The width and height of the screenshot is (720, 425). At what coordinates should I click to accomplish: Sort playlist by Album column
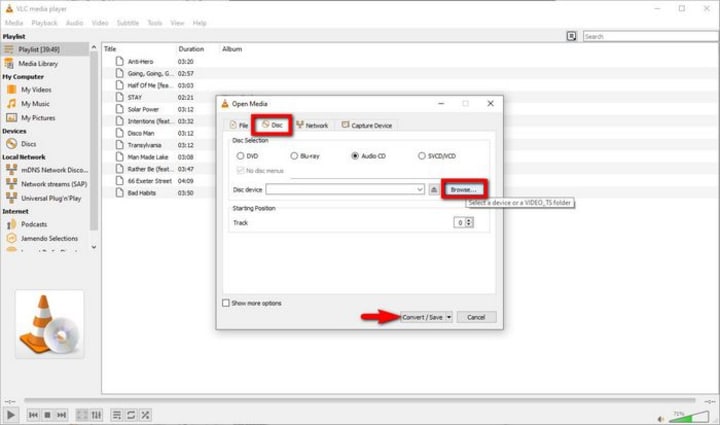click(232, 49)
